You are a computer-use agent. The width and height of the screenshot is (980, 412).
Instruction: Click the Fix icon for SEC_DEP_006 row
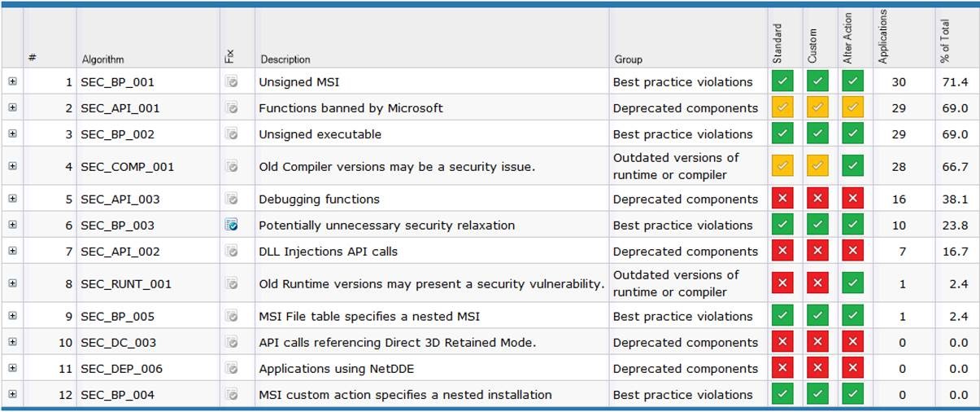tap(232, 369)
